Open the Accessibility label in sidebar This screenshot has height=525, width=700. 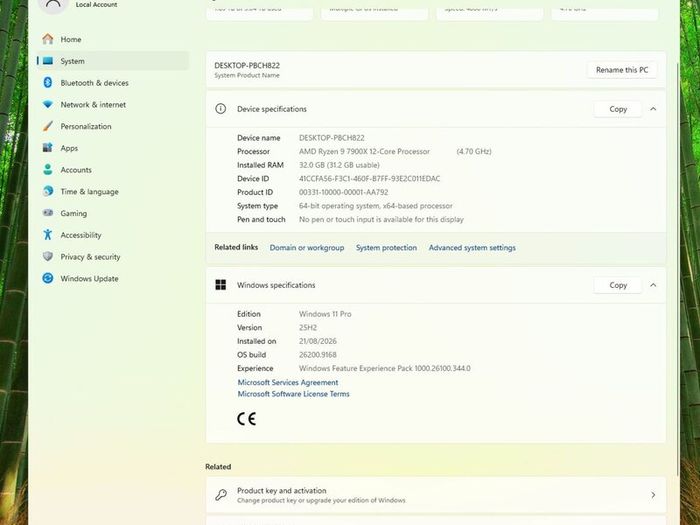pos(81,235)
